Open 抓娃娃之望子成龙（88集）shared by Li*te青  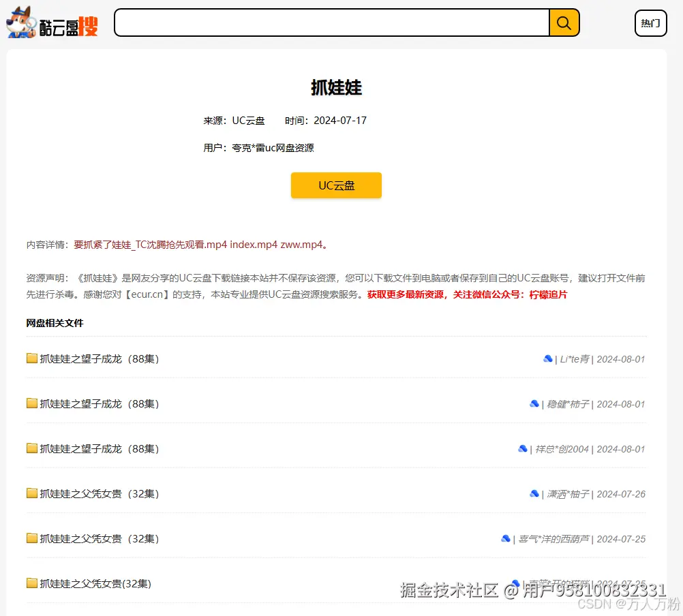[x=100, y=358]
